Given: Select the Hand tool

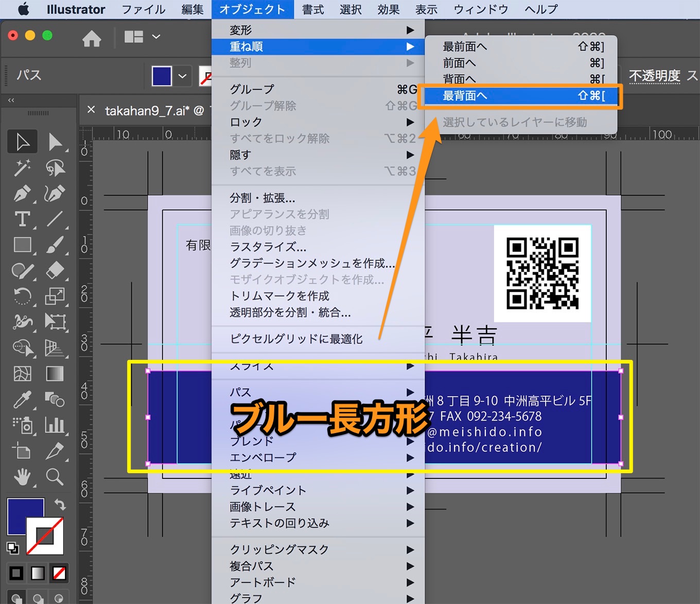Looking at the screenshot, I should (x=22, y=477).
